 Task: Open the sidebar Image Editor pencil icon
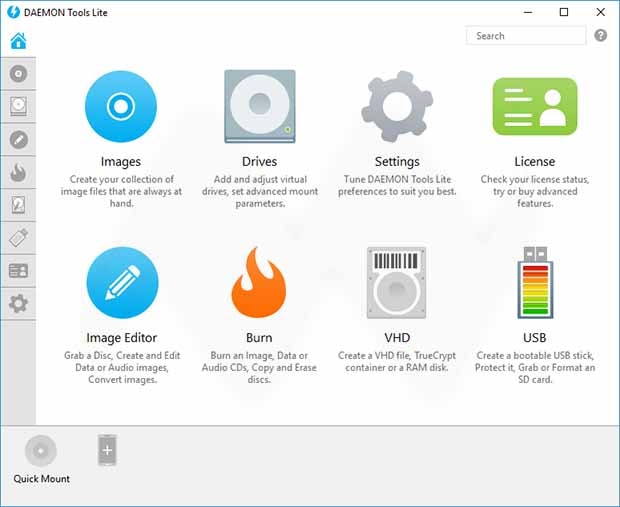coord(18,140)
